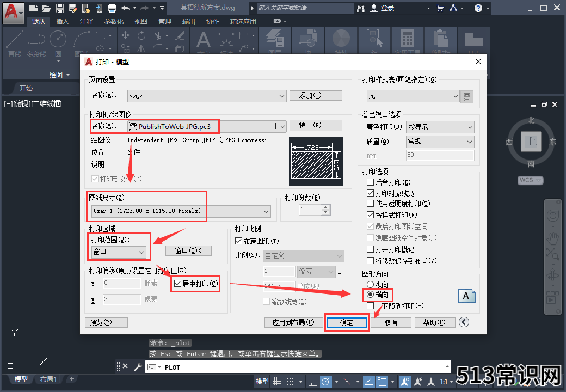Select the Move tool icon
566x392 pixels.
click(x=125, y=35)
